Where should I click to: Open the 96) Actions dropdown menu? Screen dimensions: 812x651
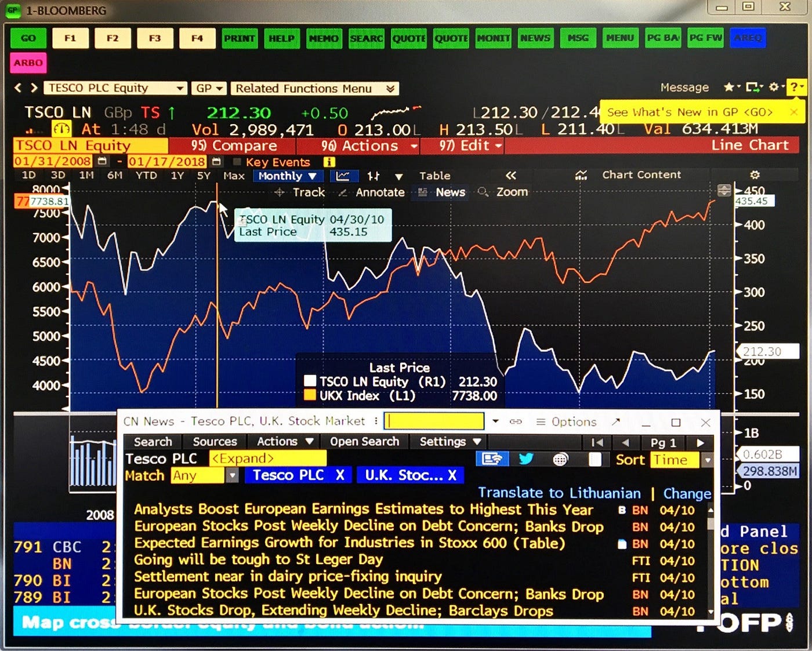(x=369, y=146)
